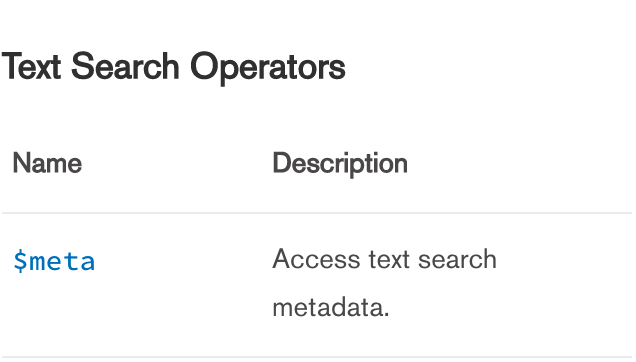The image size is (636, 362).
Task: Click the word 'Text' in the heading
Action: [x=31, y=67]
